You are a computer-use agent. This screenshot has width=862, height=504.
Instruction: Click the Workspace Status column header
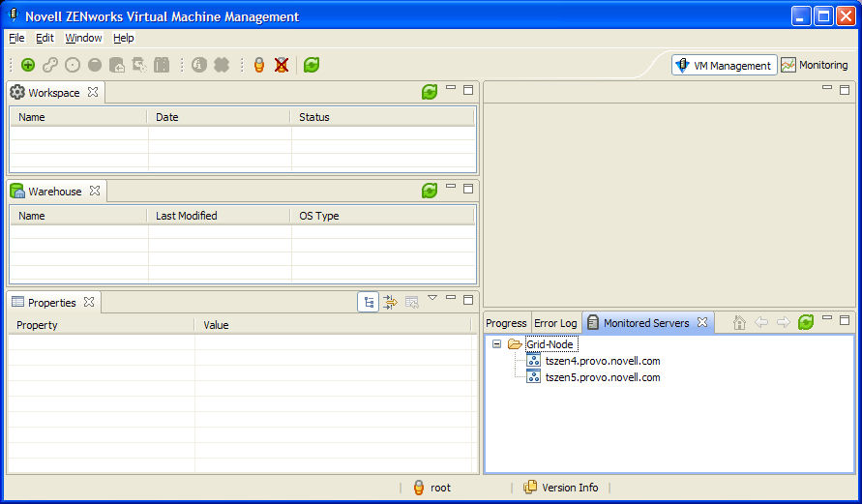[382, 117]
